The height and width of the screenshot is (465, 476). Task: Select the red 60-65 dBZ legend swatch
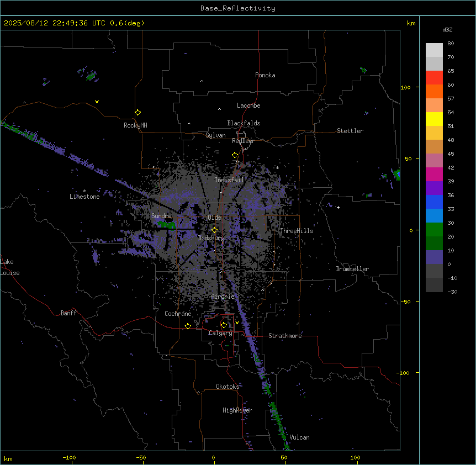(x=434, y=78)
